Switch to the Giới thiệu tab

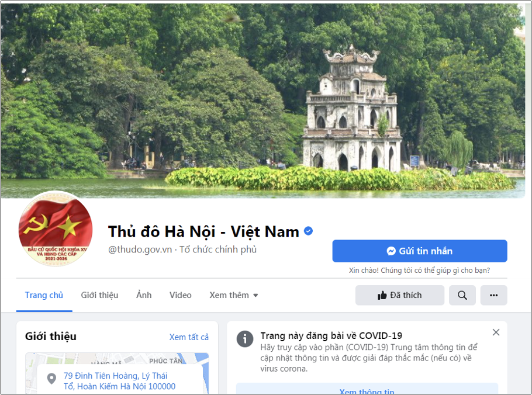coord(99,295)
